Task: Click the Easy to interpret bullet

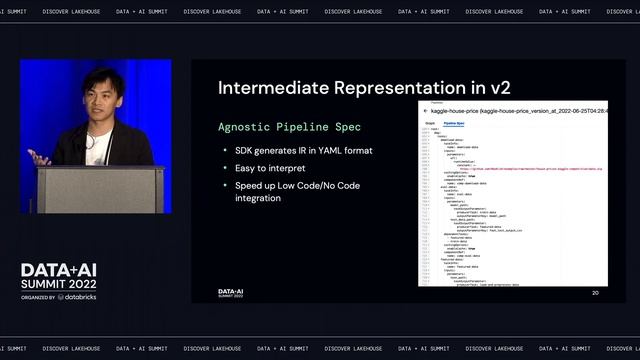Action: point(270,168)
